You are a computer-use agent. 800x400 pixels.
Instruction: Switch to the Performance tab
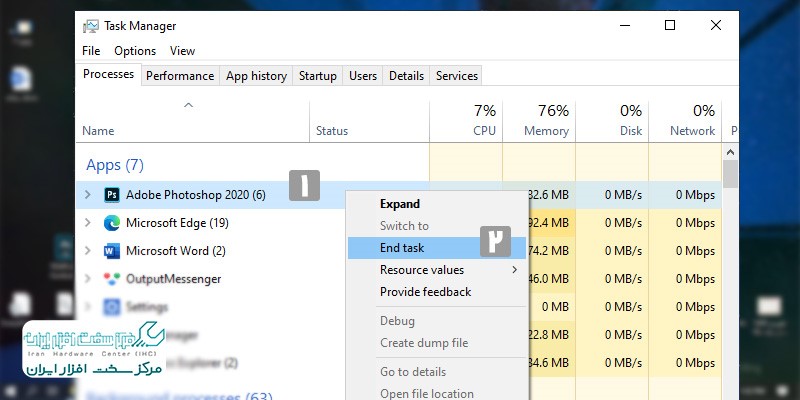(180, 76)
